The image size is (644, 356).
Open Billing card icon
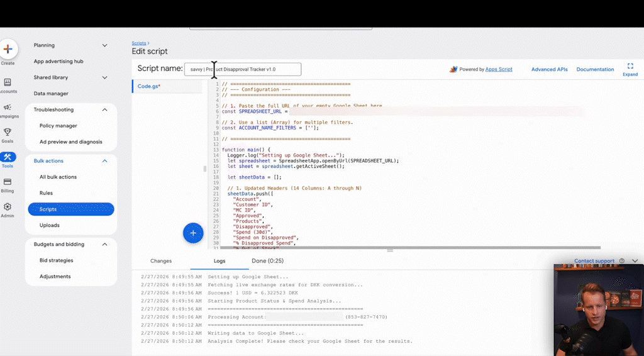point(8,182)
